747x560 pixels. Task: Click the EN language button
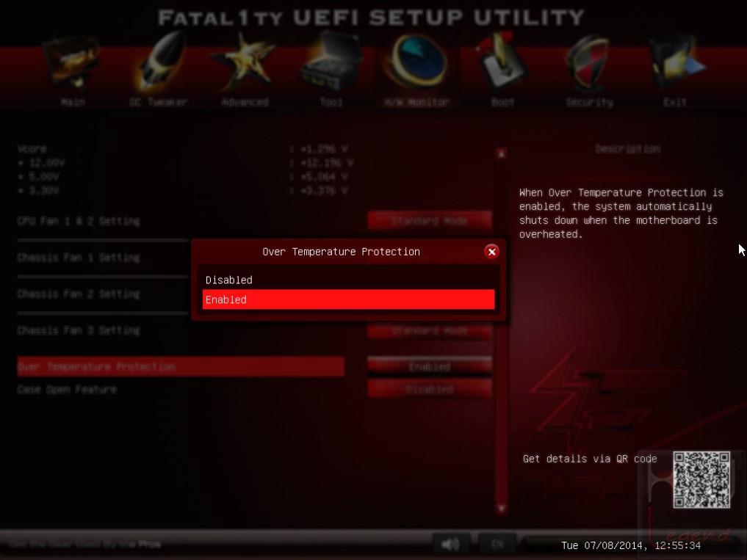point(497,543)
